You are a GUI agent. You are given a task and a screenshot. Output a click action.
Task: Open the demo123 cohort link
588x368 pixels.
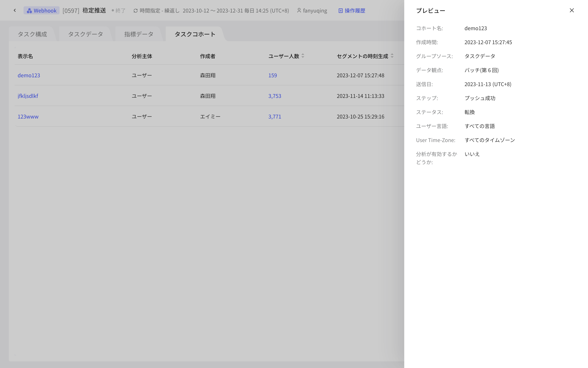(29, 75)
